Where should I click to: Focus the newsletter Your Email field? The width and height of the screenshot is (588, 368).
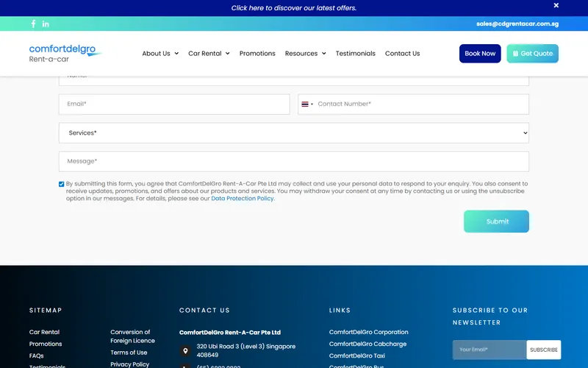[x=490, y=350]
